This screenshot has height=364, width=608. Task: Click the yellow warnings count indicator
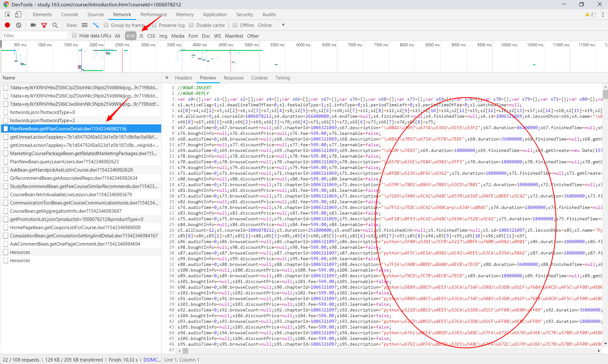[589, 14]
